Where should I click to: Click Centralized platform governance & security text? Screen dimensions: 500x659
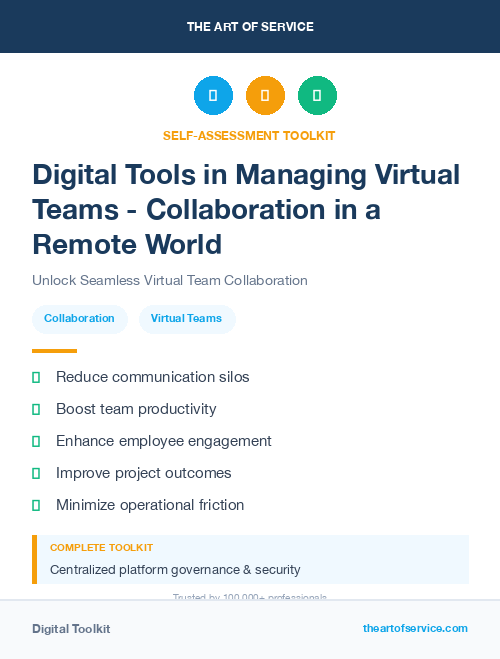[x=175, y=570]
